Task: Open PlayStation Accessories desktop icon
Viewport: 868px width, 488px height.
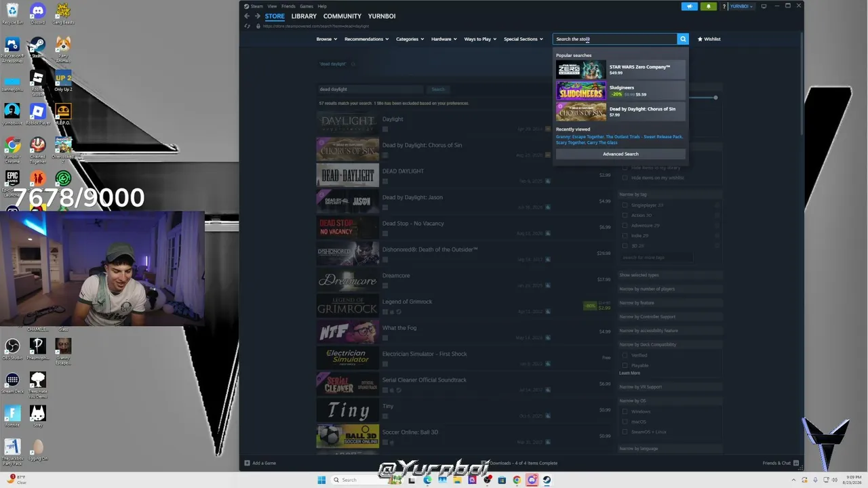Action: pos(12,49)
